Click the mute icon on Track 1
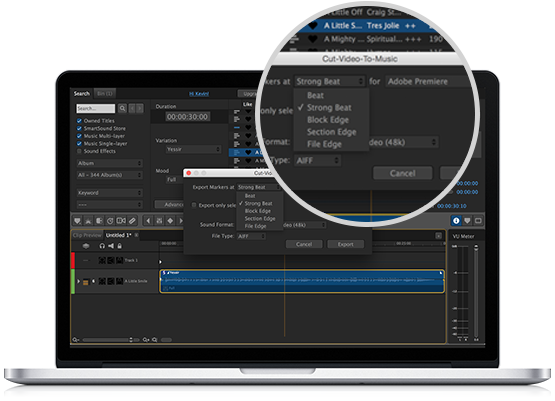The height and width of the screenshot is (401, 555). pos(111,260)
